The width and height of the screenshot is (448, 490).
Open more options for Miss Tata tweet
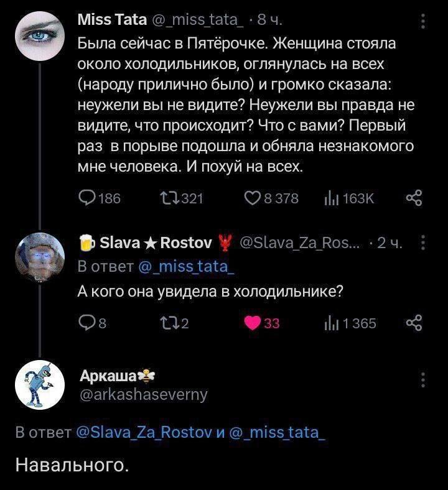(x=424, y=22)
